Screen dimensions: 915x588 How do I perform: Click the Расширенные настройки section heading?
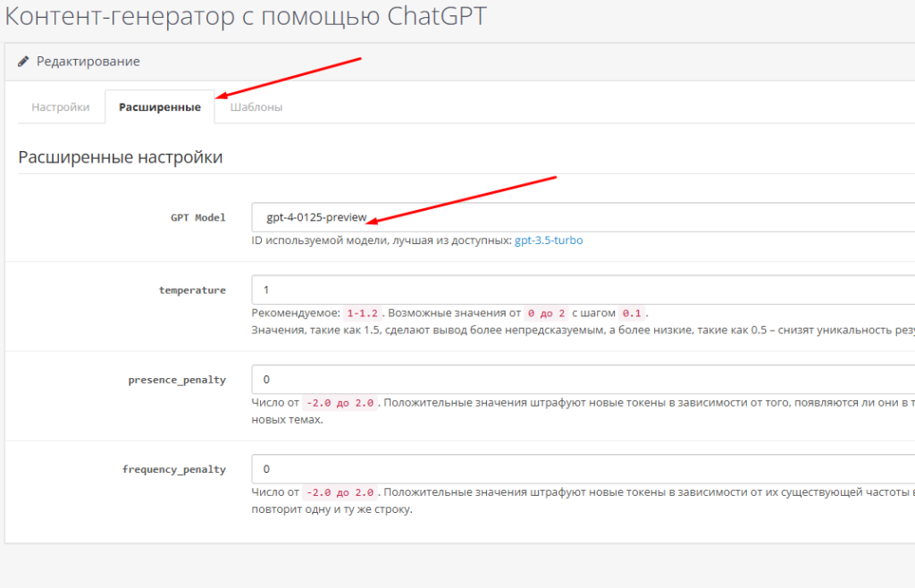120,158
